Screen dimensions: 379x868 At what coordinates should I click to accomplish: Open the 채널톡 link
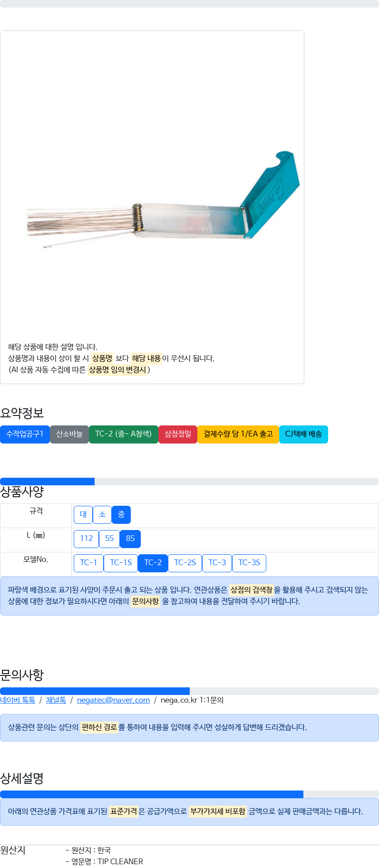point(56,700)
